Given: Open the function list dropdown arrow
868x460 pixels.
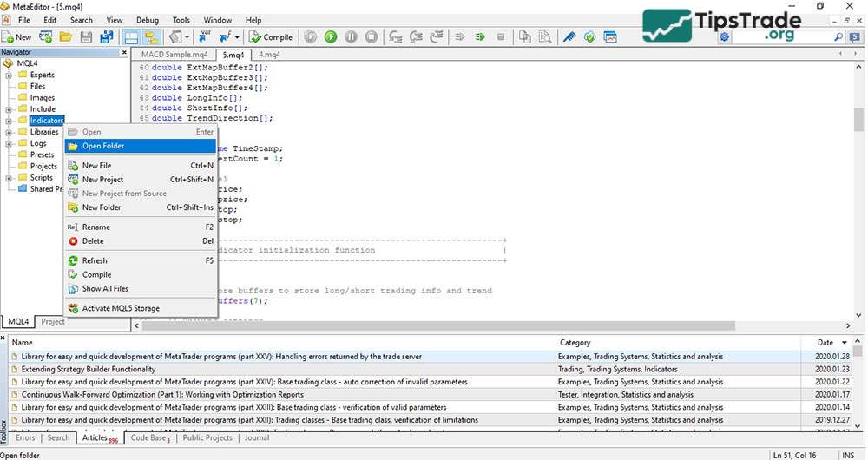Looking at the screenshot, I should coord(237,37).
